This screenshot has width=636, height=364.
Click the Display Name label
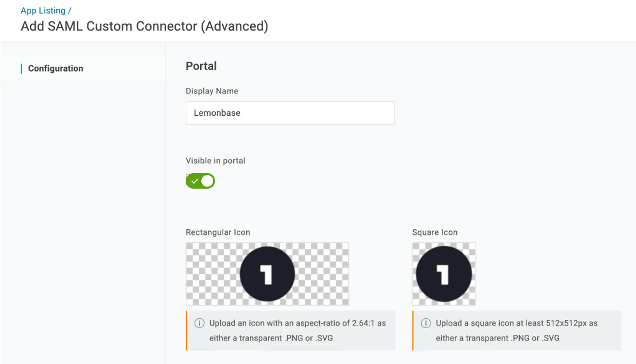tap(212, 91)
